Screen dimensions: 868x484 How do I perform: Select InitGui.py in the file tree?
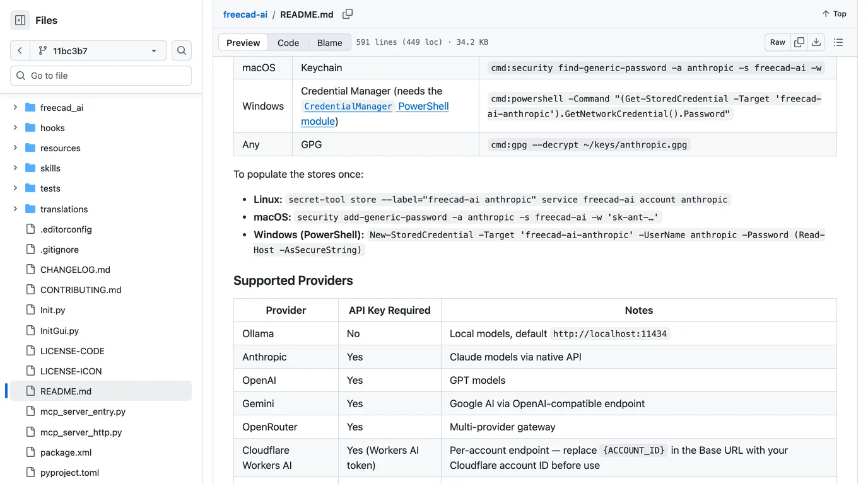tap(59, 331)
